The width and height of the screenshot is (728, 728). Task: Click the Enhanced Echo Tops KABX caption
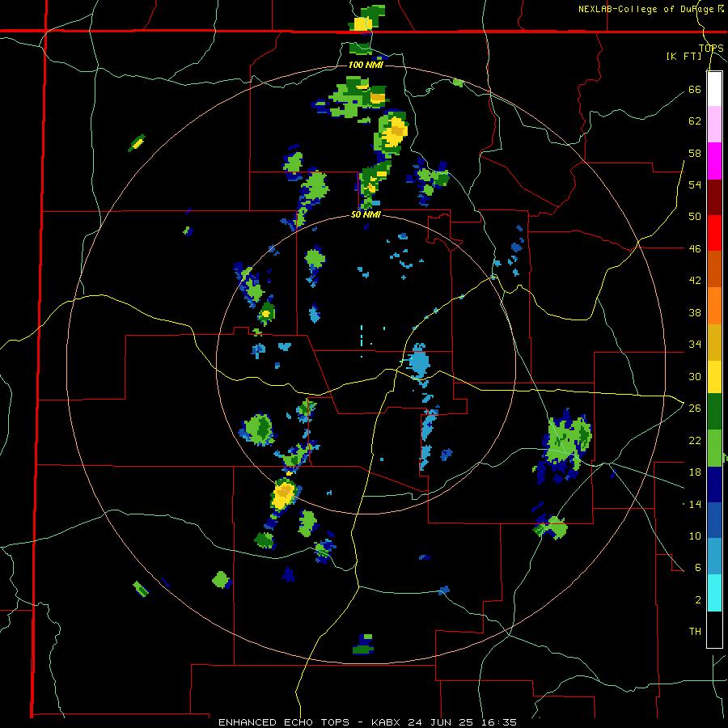367,722
